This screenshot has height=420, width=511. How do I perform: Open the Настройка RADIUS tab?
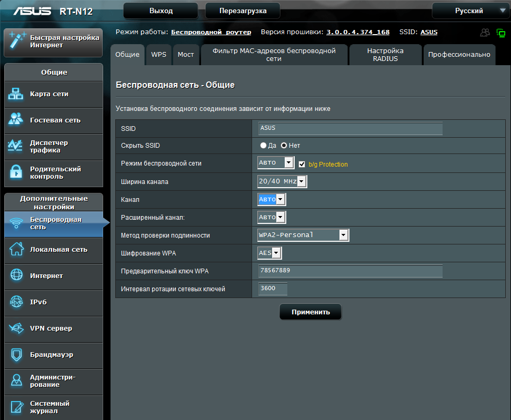(385, 55)
